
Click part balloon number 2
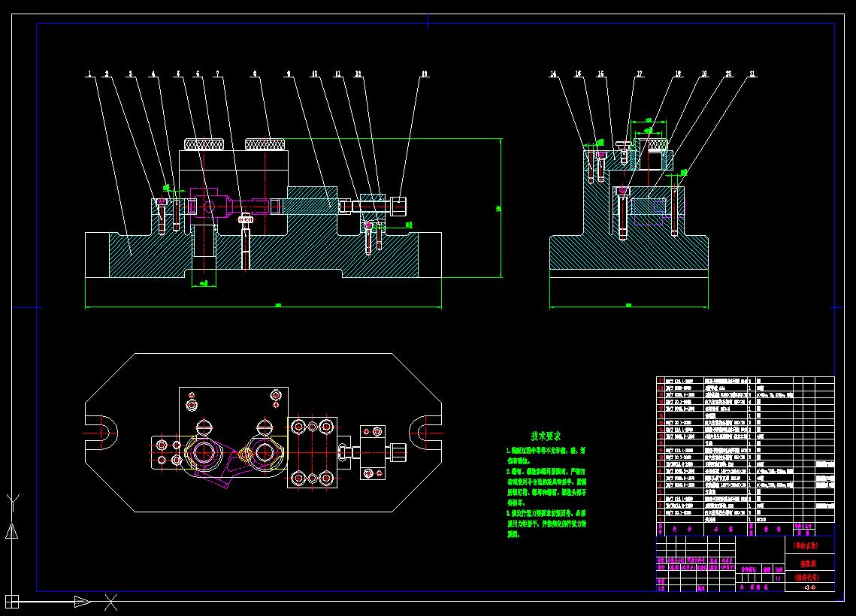(107, 74)
